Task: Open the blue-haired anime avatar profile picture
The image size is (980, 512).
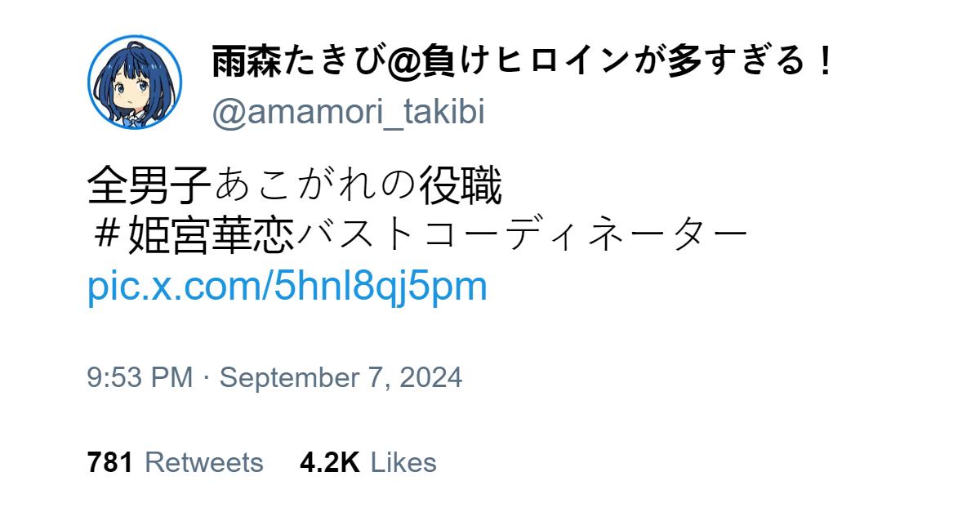Action: tap(135, 82)
